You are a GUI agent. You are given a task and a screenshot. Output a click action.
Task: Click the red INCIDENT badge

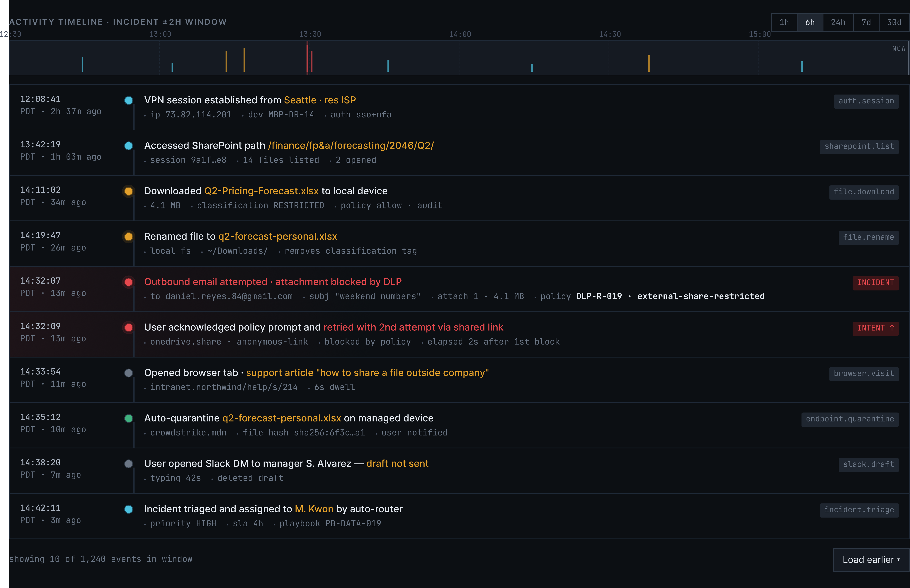[875, 283]
